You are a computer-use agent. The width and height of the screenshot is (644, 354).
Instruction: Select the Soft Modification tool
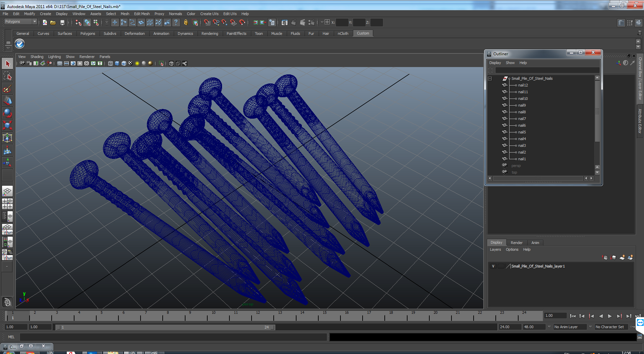pos(7,151)
